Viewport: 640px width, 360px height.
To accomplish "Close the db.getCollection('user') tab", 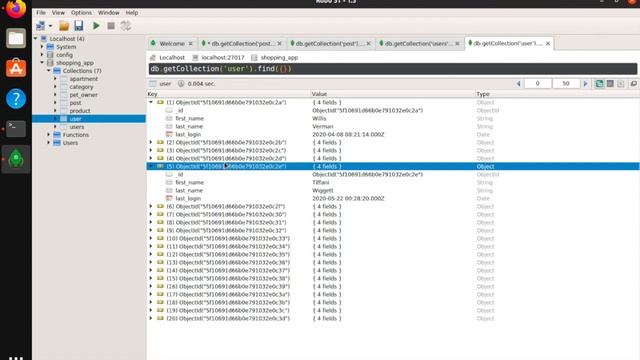I will (548, 44).
